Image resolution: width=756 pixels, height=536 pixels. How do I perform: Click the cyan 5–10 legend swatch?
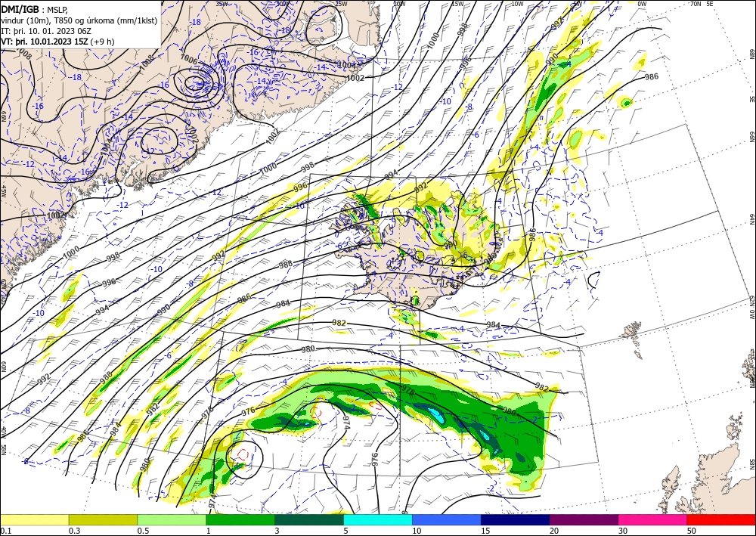pos(378,519)
